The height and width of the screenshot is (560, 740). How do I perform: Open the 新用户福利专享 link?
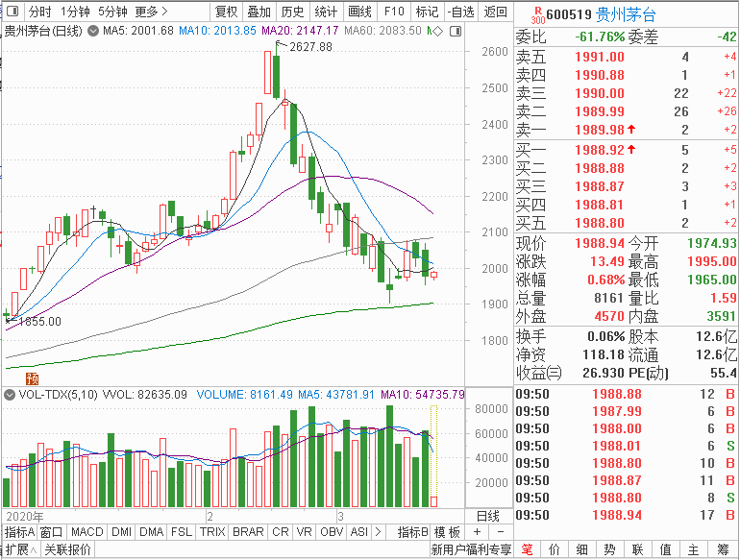coord(472,549)
